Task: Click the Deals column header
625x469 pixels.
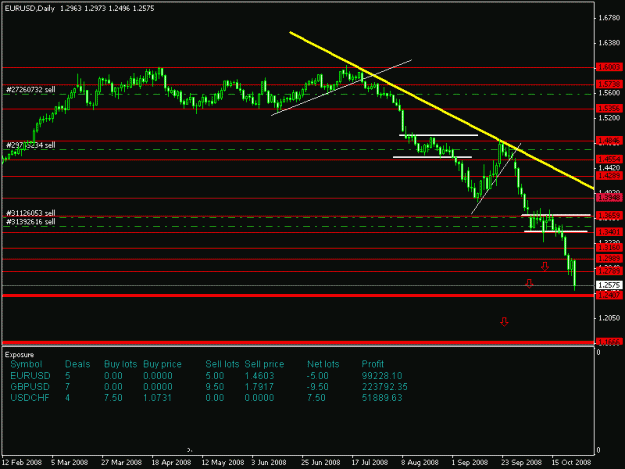Action: point(77,364)
